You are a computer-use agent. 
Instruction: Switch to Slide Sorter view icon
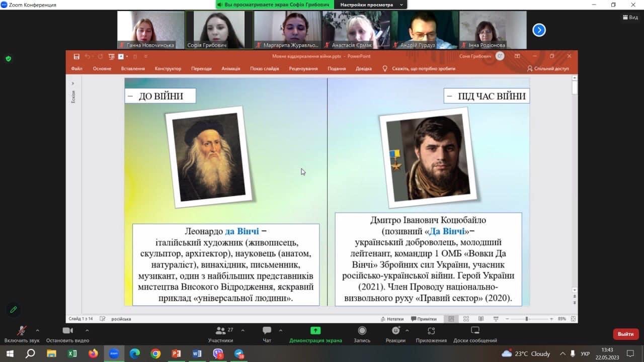466,319
